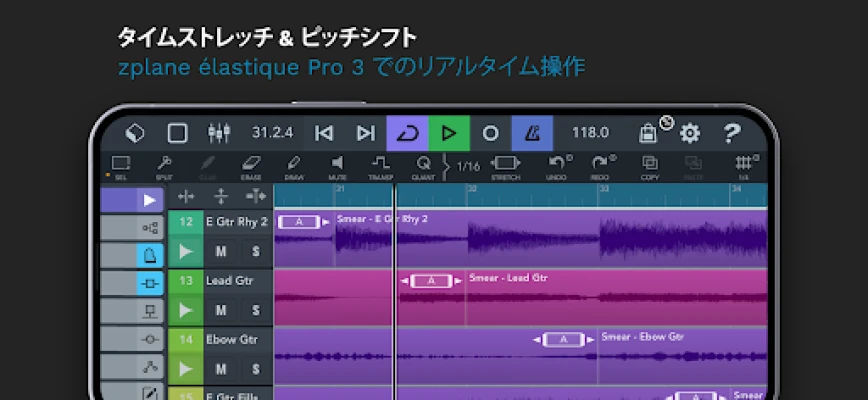Undo the last action
Image resolution: width=868 pixels, height=400 pixels.
[559, 164]
